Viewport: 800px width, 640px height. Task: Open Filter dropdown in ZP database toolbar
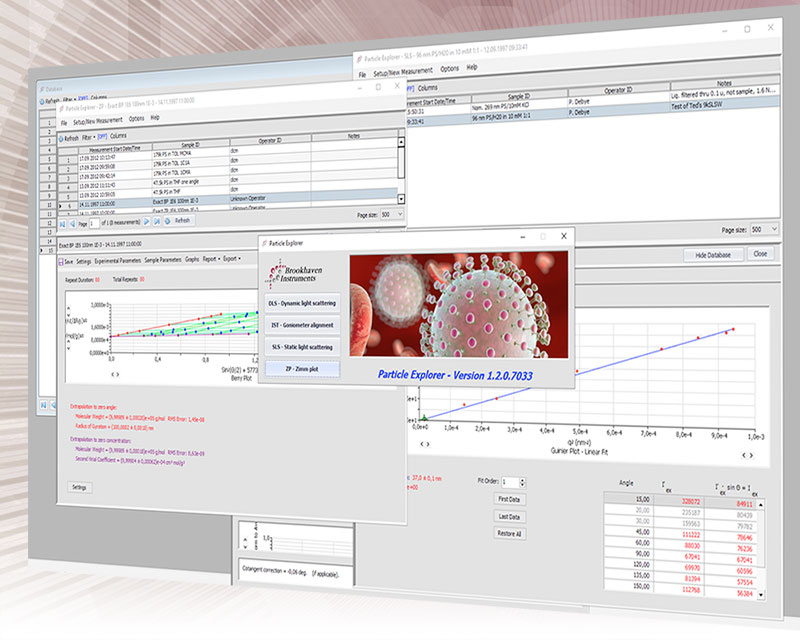click(89, 137)
